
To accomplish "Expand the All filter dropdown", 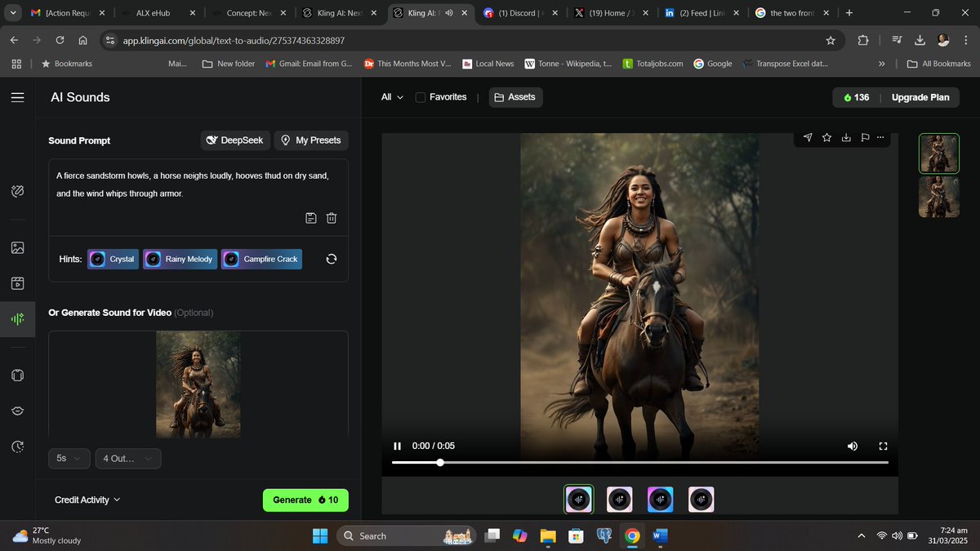I will point(392,97).
